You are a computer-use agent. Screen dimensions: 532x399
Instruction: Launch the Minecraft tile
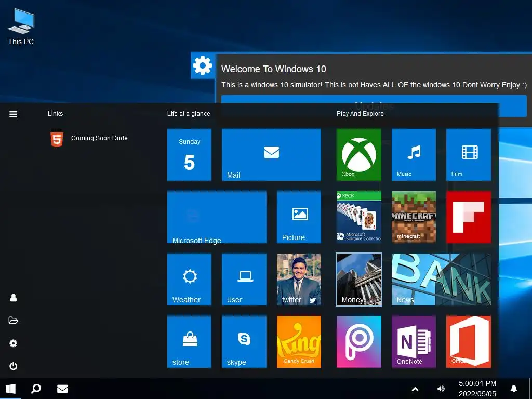click(414, 217)
